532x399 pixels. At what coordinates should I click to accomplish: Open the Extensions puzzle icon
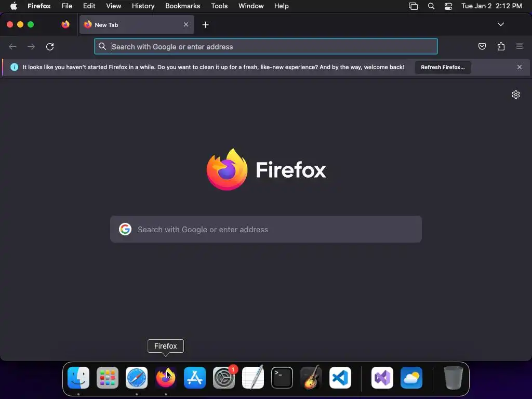click(x=501, y=46)
